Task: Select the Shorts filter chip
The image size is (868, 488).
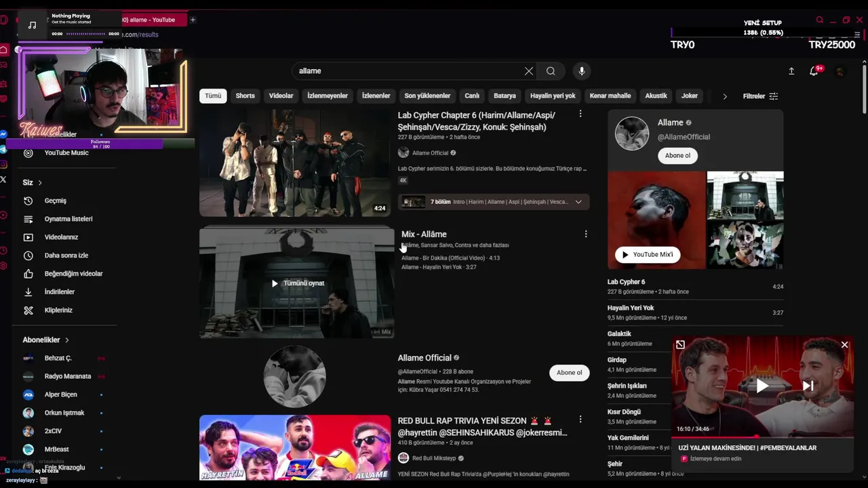Action: pyautogui.click(x=245, y=96)
